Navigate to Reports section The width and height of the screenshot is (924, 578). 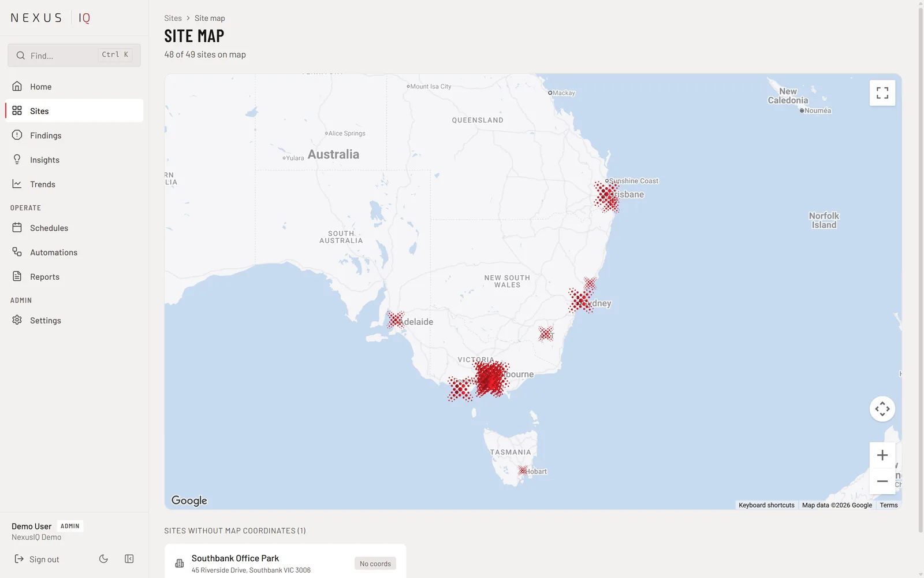pos(74,276)
